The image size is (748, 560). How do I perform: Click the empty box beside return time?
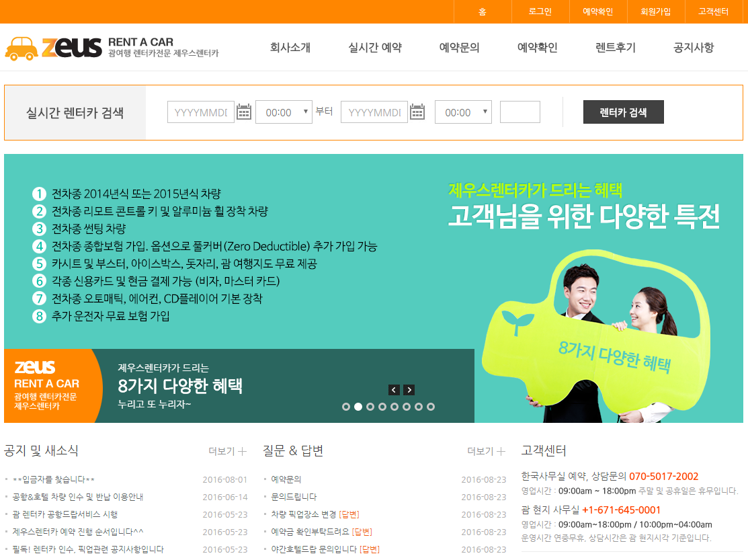(x=520, y=112)
